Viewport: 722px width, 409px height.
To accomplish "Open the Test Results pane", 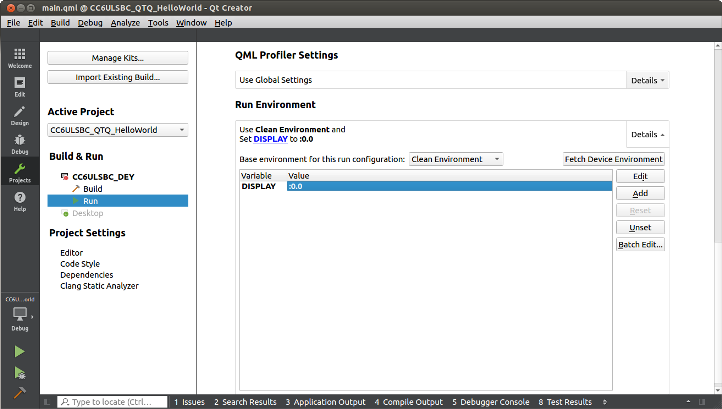I will click(565, 402).
